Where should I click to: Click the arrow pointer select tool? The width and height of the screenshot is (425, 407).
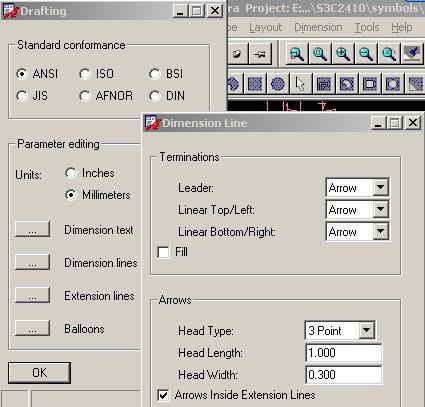(300, 83)
